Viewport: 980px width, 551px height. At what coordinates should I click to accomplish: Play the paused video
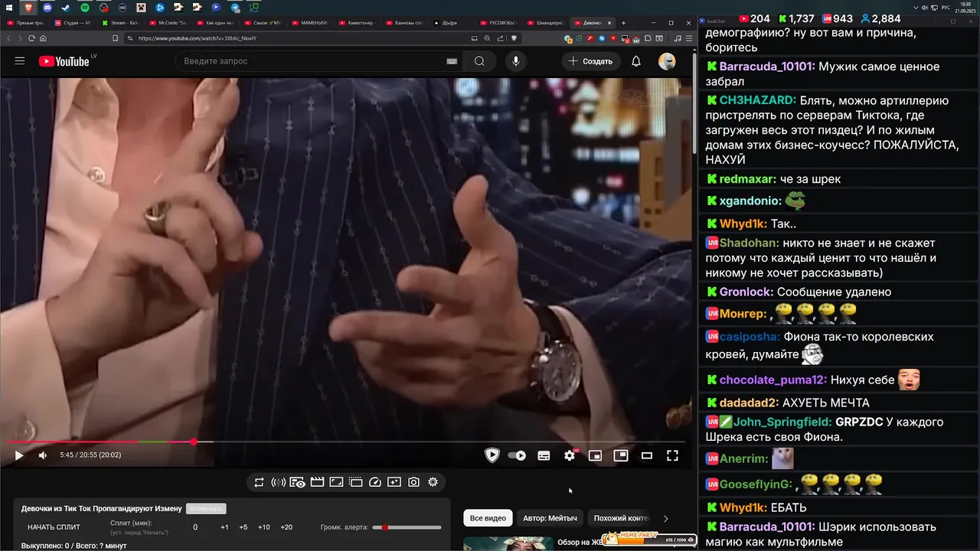(19, 455)
